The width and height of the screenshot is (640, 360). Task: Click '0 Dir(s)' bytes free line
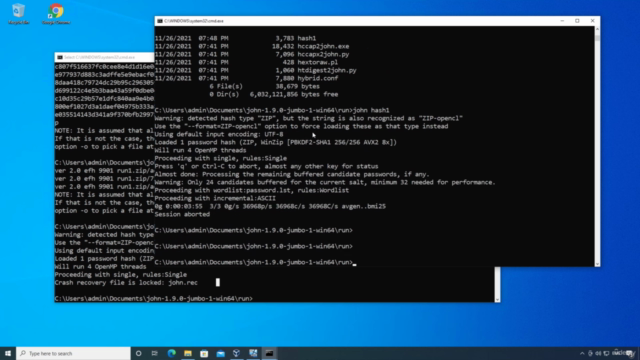click(x=273, y=94)
